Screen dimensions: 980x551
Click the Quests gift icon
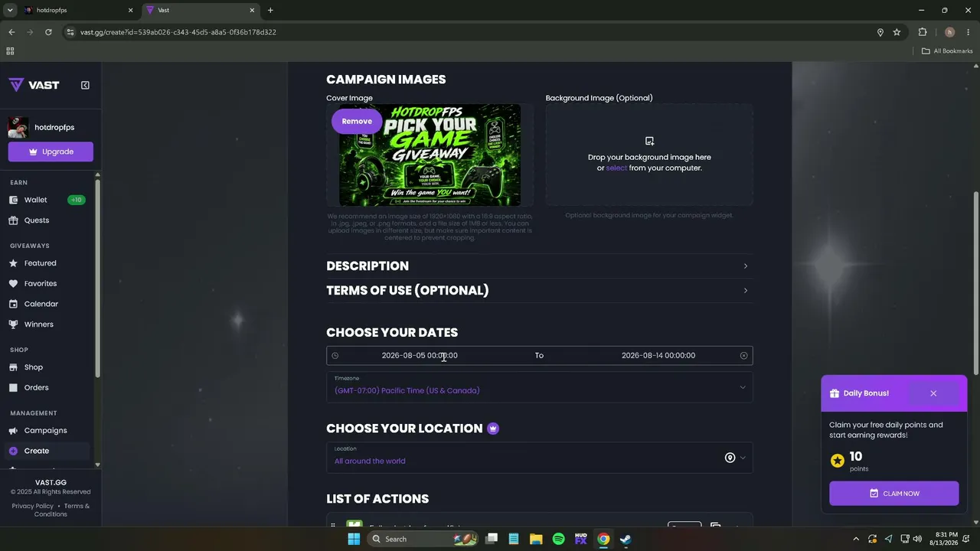[x=13, y=220]
